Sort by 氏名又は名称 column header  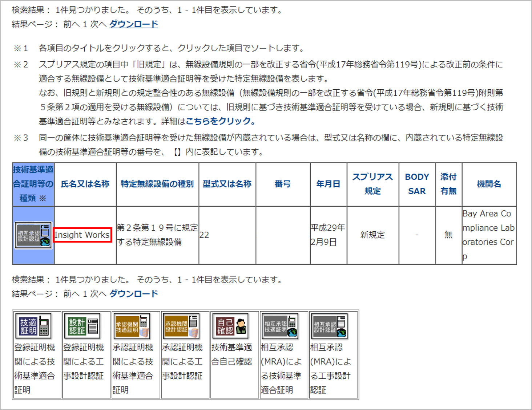pyautogui.click(x=85, y=184)
